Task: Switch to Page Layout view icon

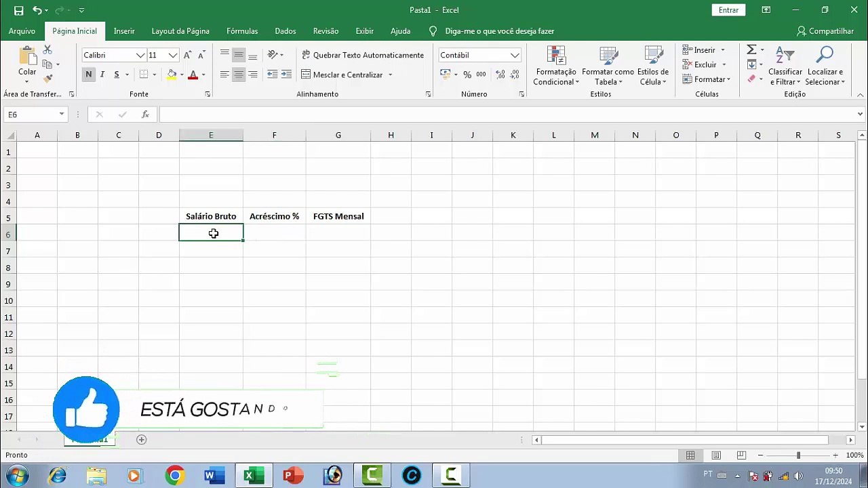Action: 716,455
